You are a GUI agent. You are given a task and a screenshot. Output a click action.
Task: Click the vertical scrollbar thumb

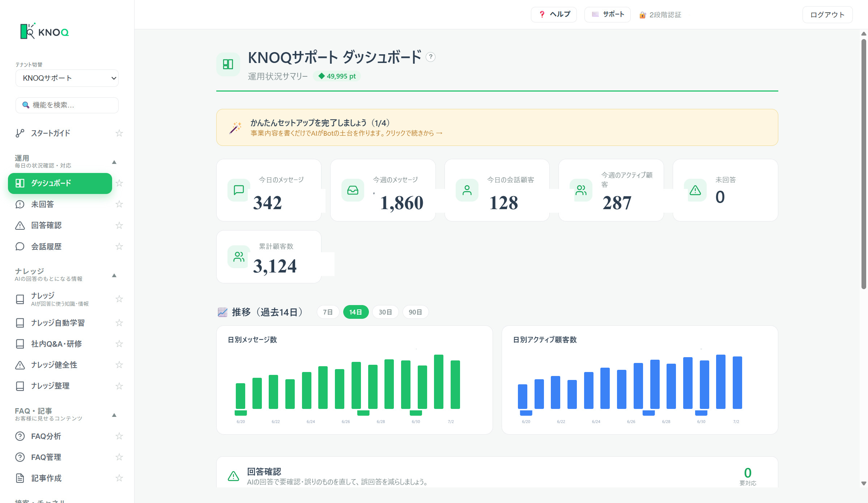tap(864, 164)
